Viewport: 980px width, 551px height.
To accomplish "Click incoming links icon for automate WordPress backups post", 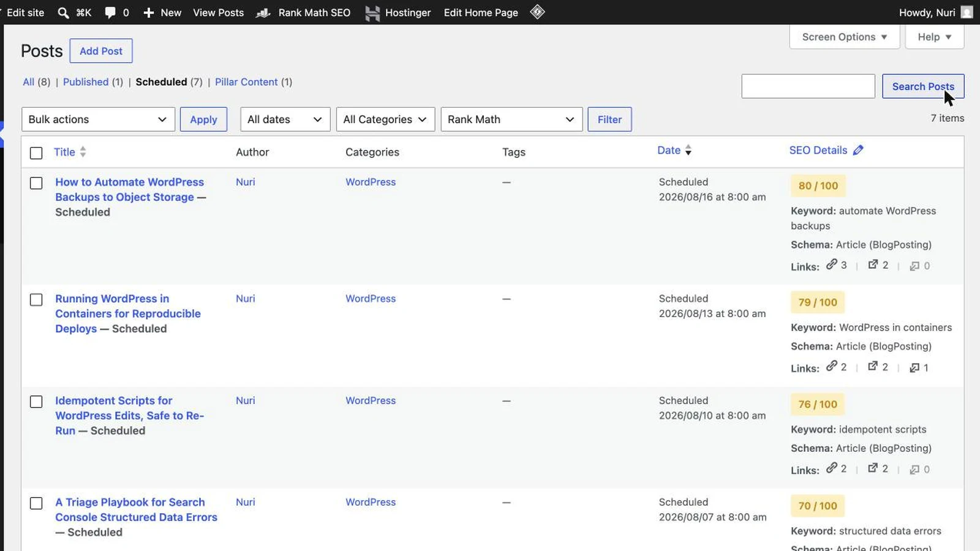I will [914, 266].
